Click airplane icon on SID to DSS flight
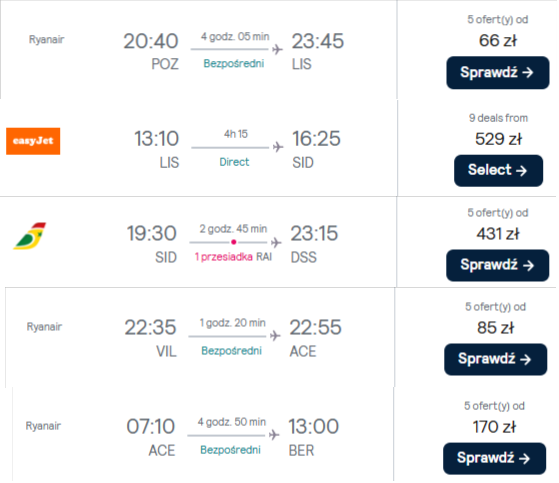This screenshot has height=483, width=559. pyautogui.click(x=276, y=242)
